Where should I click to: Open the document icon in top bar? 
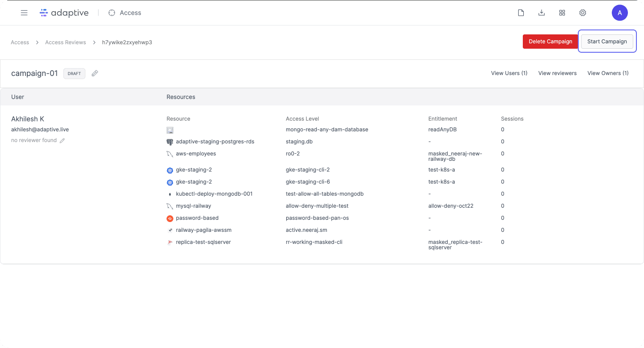pos(521,13)
